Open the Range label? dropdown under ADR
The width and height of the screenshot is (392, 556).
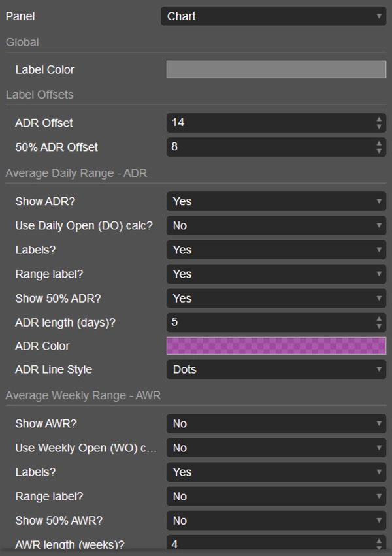(x=276, y=274)
